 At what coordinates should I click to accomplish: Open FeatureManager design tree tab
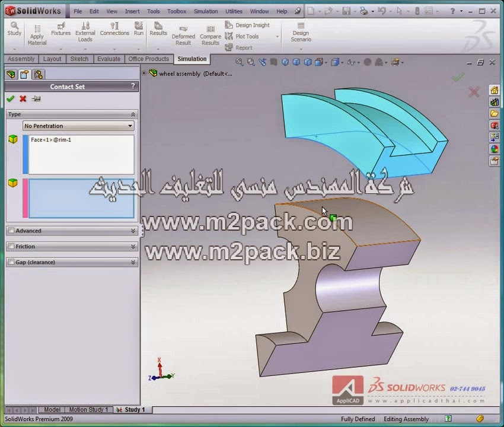click(11, 74)
